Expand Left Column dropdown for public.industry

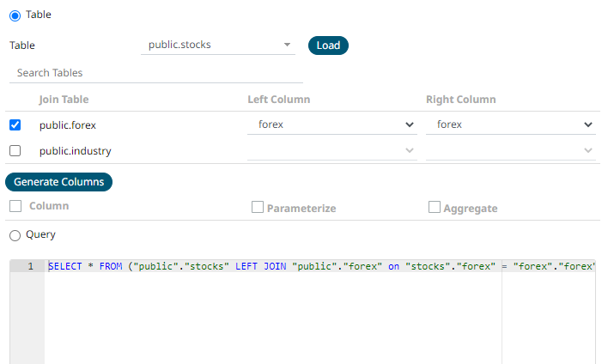click(x=332, y=151)
